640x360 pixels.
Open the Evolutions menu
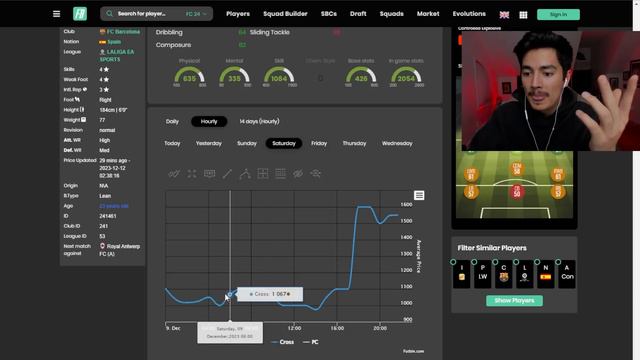(469, 14)
